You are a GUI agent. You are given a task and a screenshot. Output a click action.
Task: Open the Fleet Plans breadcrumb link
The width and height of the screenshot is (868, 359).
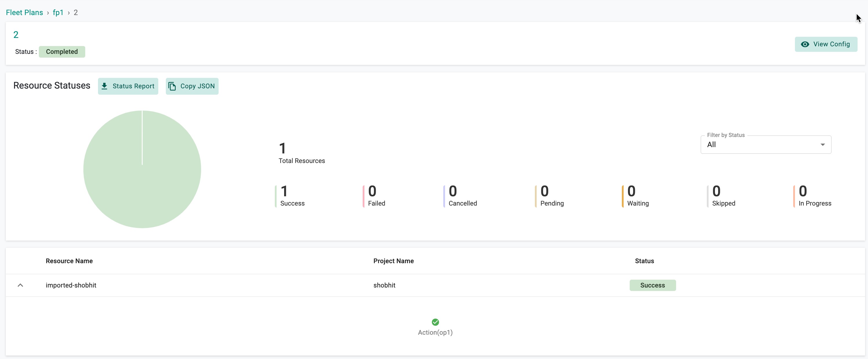click(24, 12)
